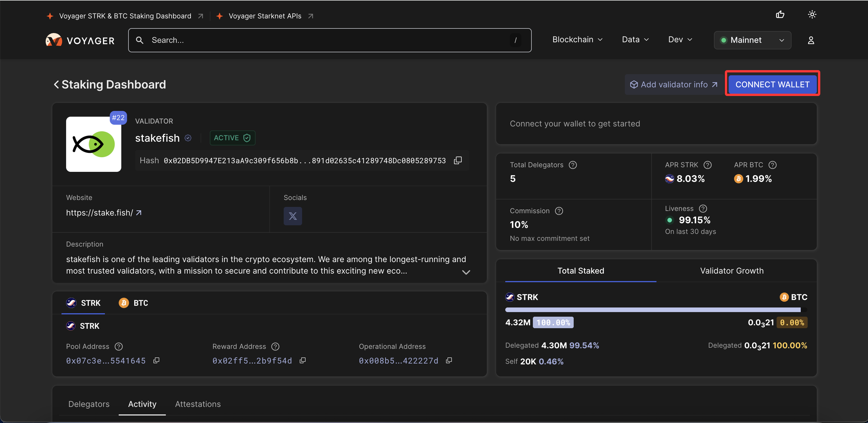Open the Blockchain menu dropdown
868x423 pixels.
tap(577, 40)
